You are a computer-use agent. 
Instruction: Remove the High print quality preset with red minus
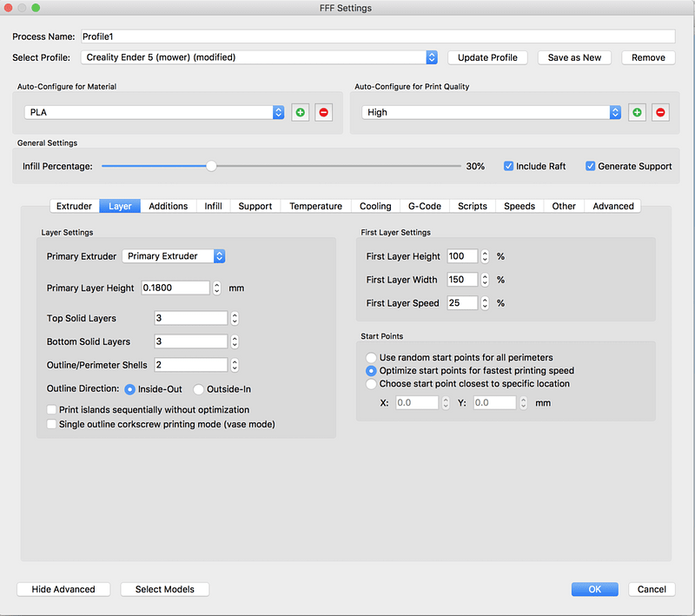point(660,113)
